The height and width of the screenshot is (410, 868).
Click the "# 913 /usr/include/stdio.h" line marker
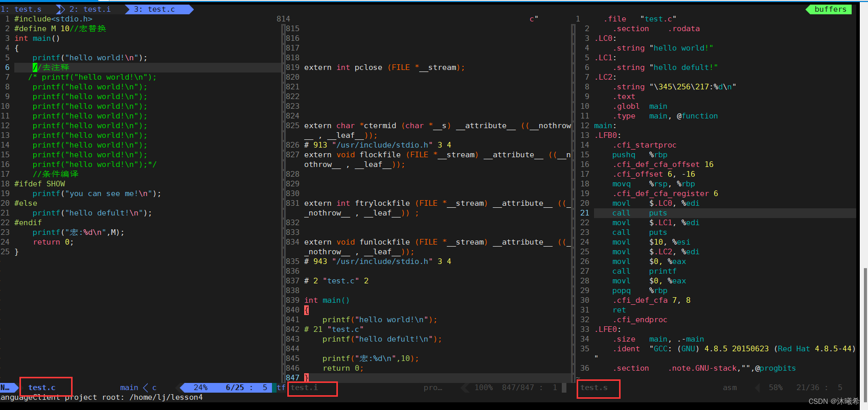pos(378,145)
